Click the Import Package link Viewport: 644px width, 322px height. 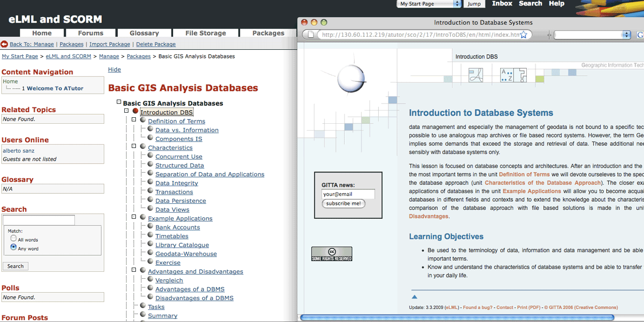(x=110, y=44)
